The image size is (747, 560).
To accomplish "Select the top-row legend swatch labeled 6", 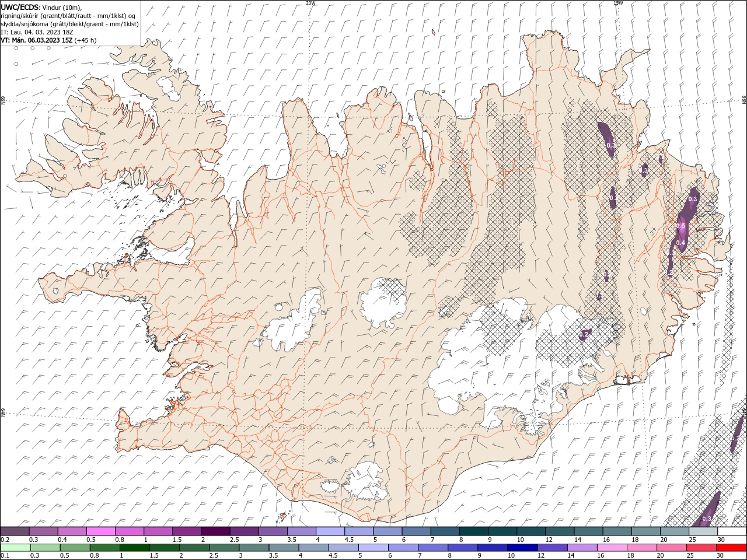I will (x=416, y=531).
